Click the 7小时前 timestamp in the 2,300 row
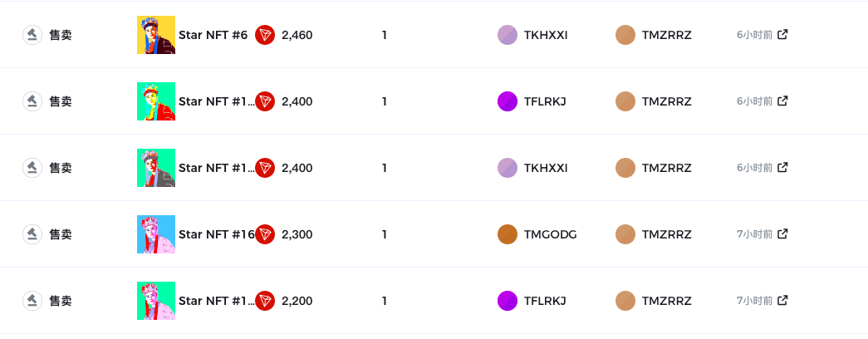Screen dimensions: 868x339 click(x=754, y=234)
